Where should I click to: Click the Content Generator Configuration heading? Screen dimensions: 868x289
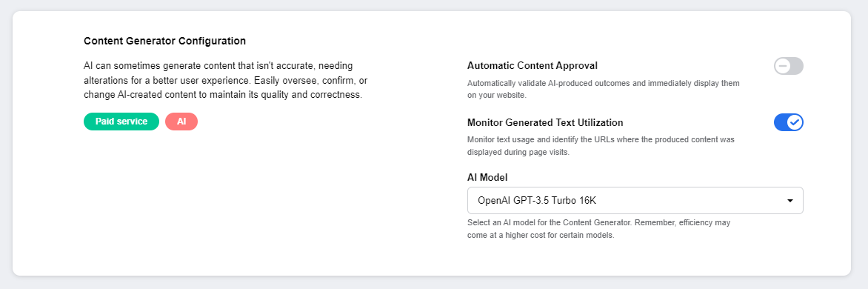click(165, 41)
